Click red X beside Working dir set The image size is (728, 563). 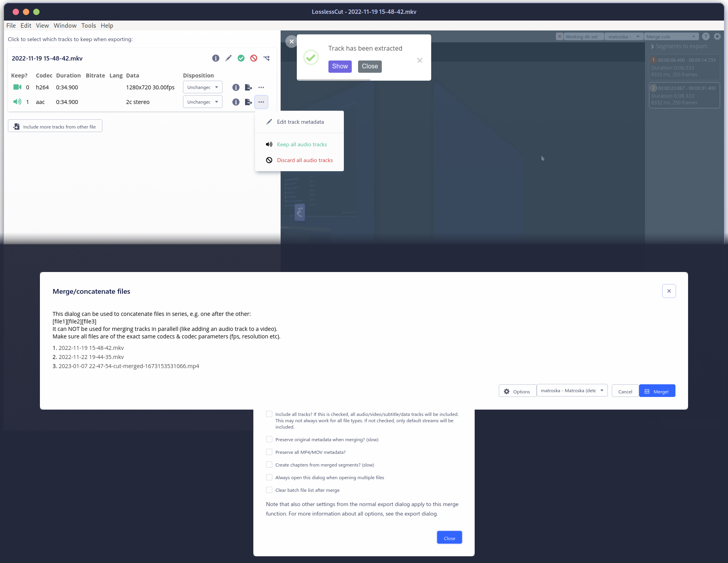[x=559, y=36]
